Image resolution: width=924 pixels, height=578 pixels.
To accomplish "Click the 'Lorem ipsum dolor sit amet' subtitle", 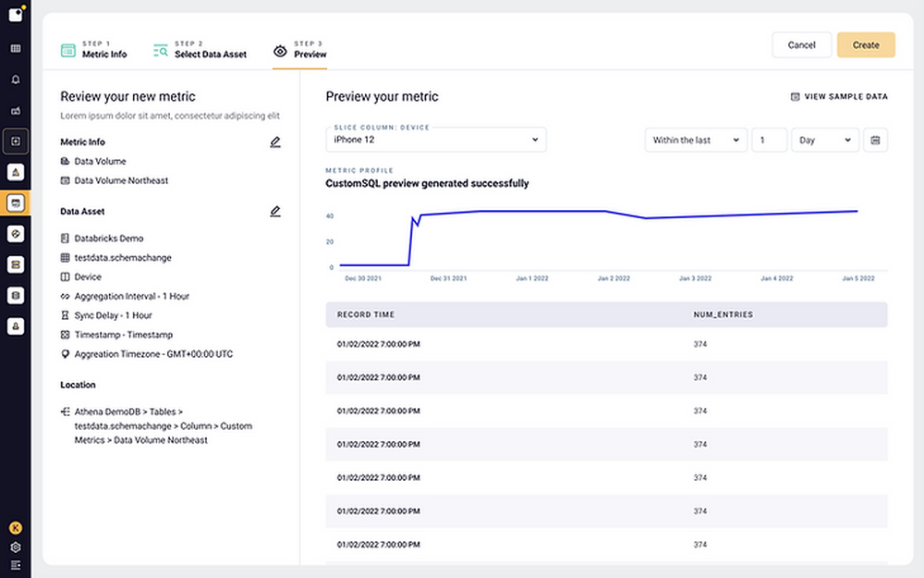I will coord(170,116).
